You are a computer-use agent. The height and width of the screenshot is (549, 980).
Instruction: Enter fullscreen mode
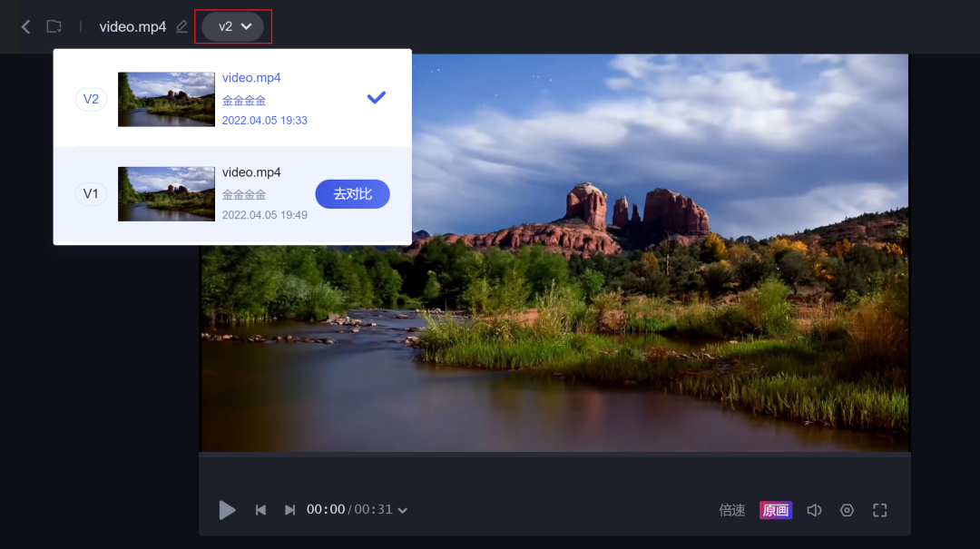[879, 510]
